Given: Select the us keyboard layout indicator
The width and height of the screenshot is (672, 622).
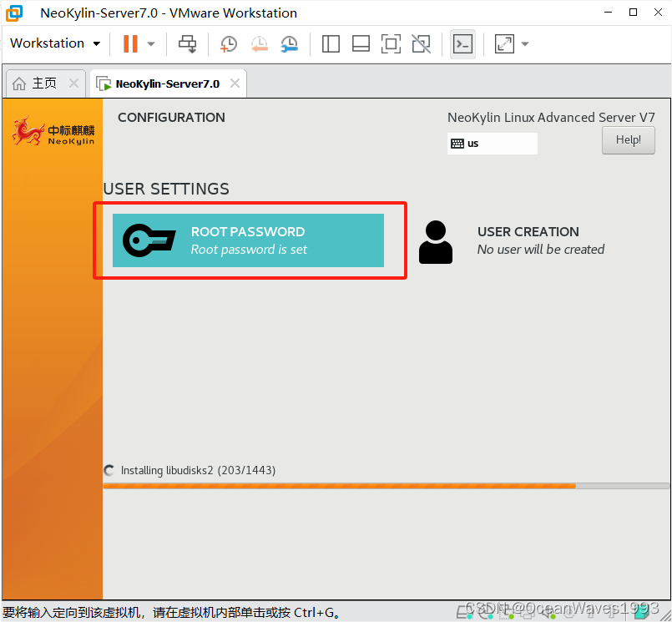Looking at the screenshot, I should click(x=492, y=143).
